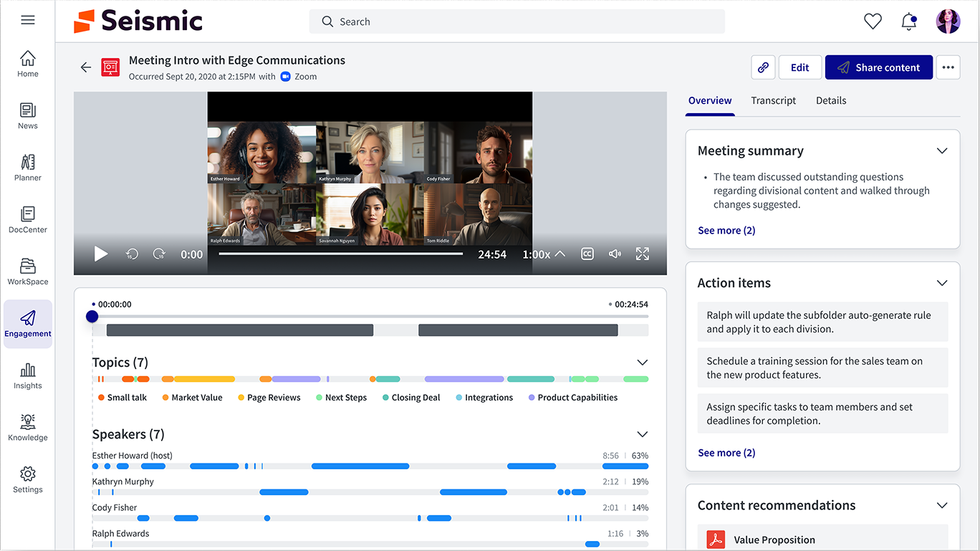This screenshot has width=980, height=551.
Task: Click See more under Action items
Action: coord(726,453)
